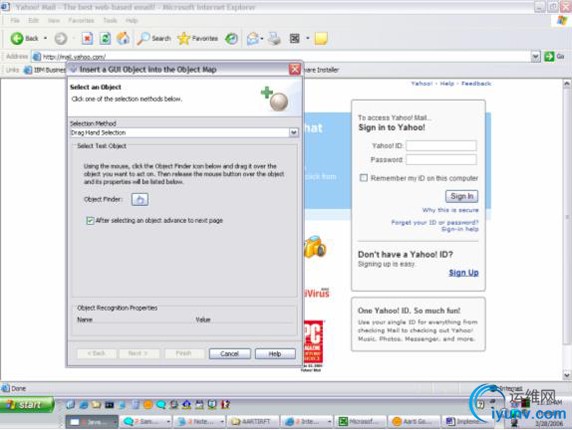Open the Help menu in menu bar
This screenshot has width=572, height=430.
132,20
